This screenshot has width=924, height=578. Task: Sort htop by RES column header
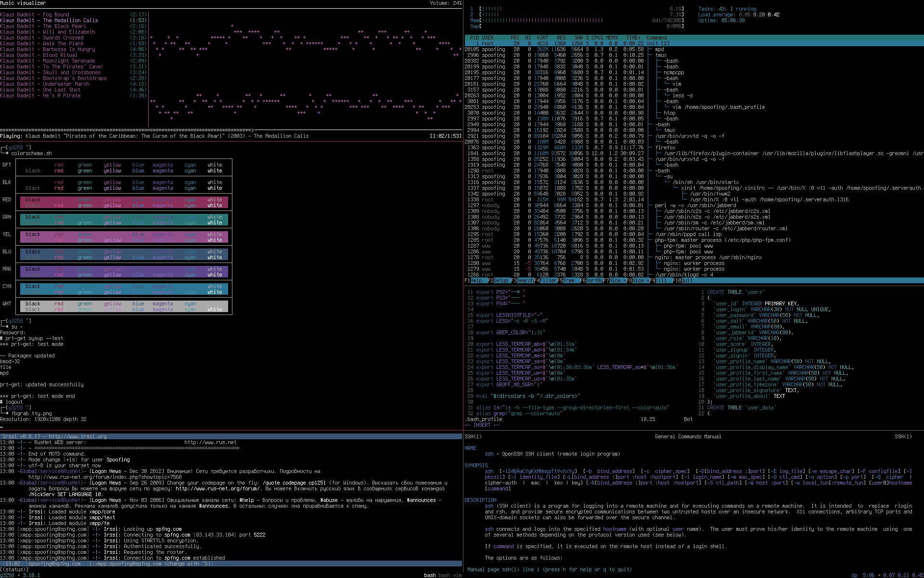click(x=561, y=38)
